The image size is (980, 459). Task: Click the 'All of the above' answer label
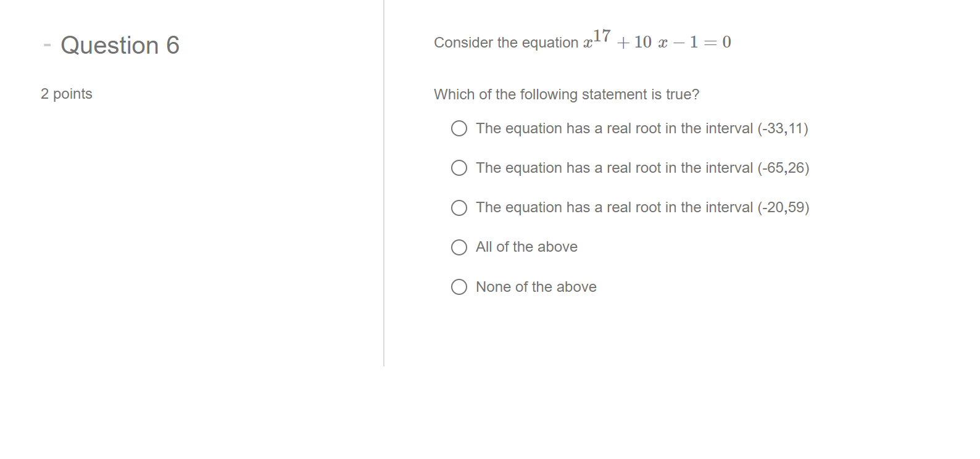[x=526, y=247]
